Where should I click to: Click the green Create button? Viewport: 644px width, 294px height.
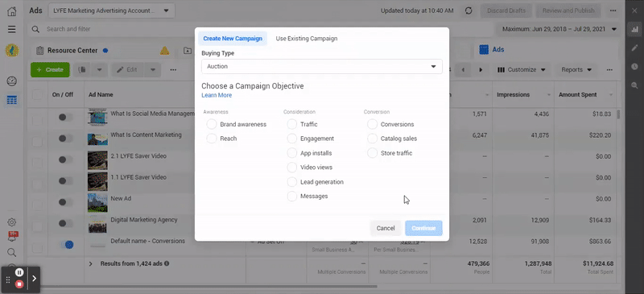coord(50,70)
